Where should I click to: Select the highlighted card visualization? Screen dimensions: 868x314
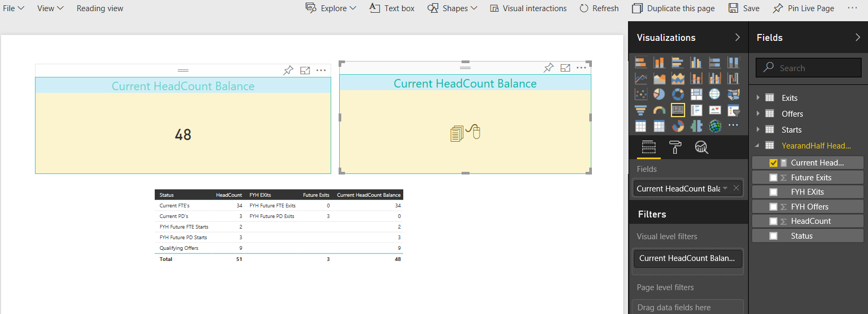tap(678, 110)
